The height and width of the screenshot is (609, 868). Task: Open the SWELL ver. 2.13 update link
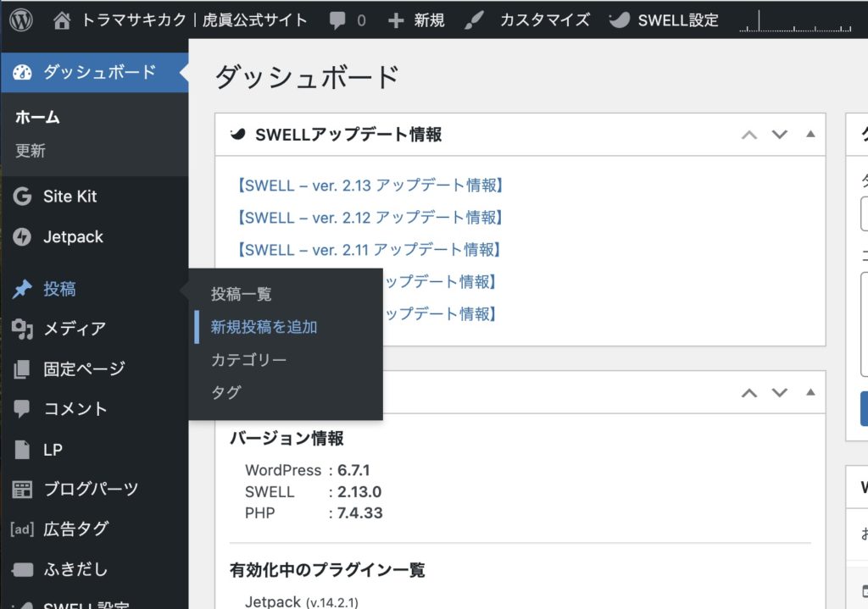tap(370, 185)
